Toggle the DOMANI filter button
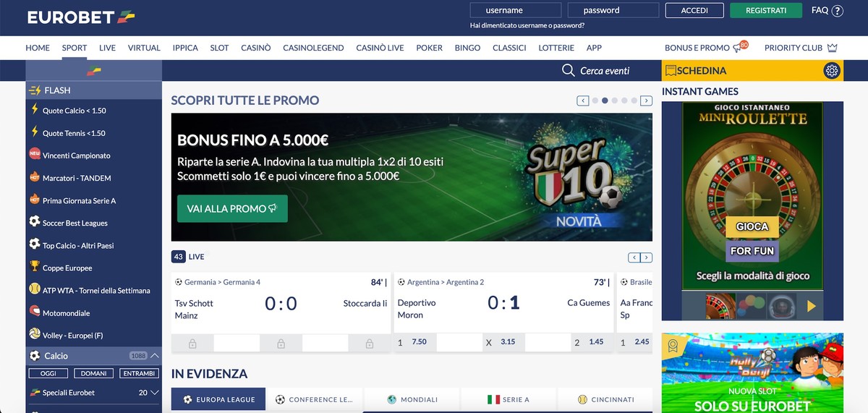Viewport: 868px width, 413px height. (94, 373)
